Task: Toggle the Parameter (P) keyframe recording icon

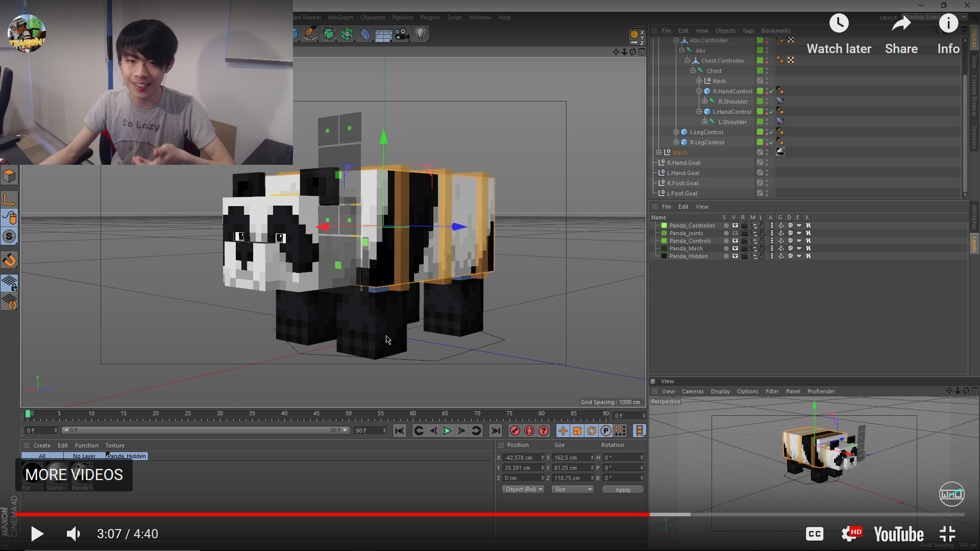Action: [606, 431]
